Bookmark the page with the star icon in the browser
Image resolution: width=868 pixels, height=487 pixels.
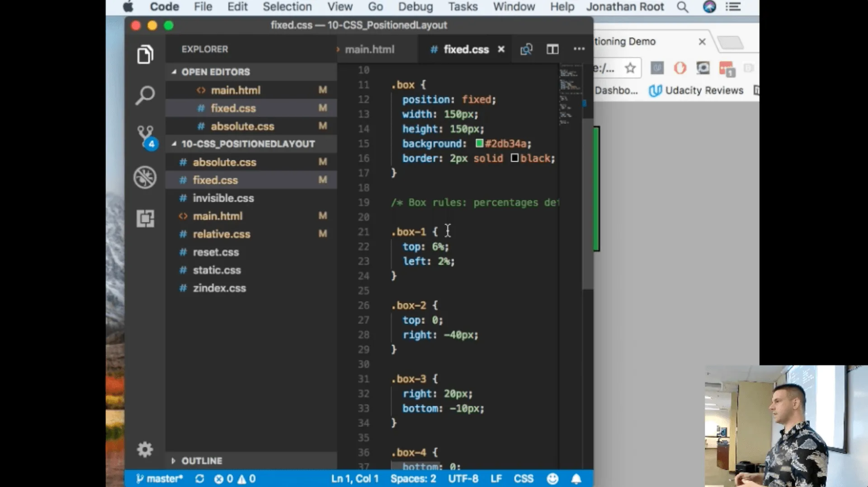click(x=630, y=68)
